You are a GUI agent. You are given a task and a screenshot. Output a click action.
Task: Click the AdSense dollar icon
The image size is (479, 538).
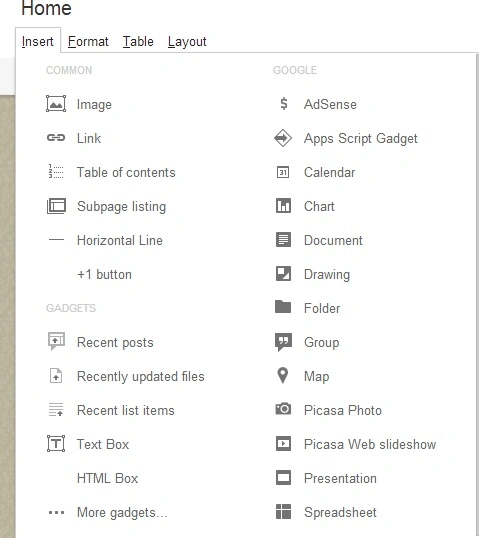(x=283, y=104)
